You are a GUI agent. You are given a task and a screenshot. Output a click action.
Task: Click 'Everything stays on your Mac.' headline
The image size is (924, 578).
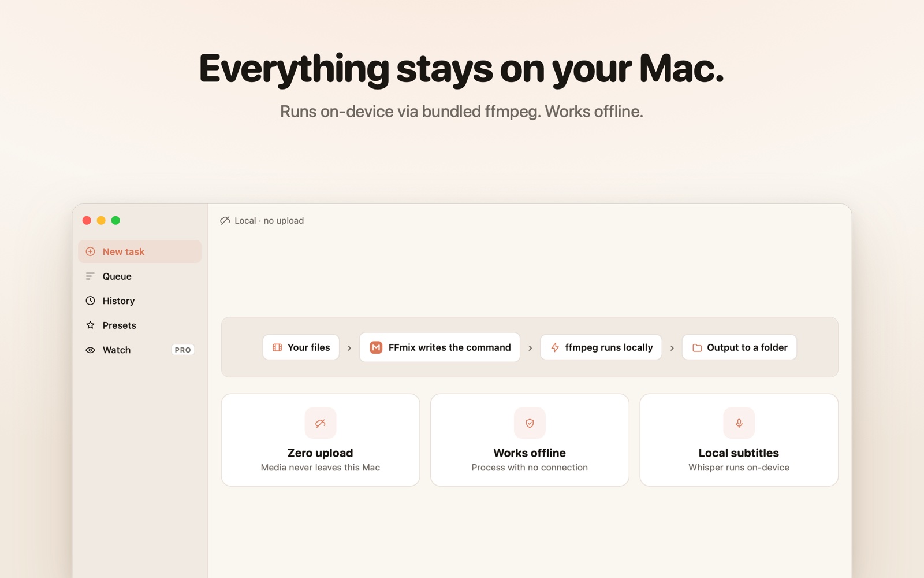[x=461, y=69]
